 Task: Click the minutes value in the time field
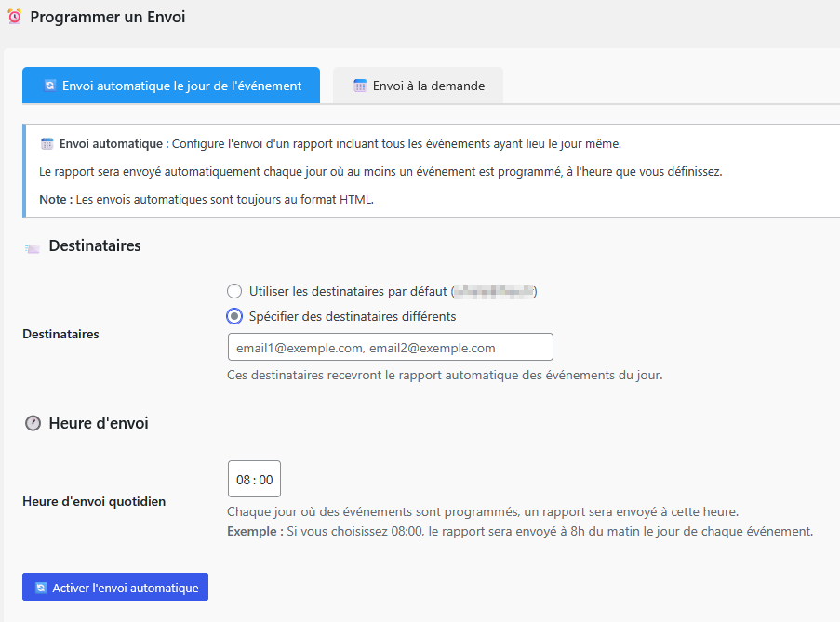tap(266, 480)
